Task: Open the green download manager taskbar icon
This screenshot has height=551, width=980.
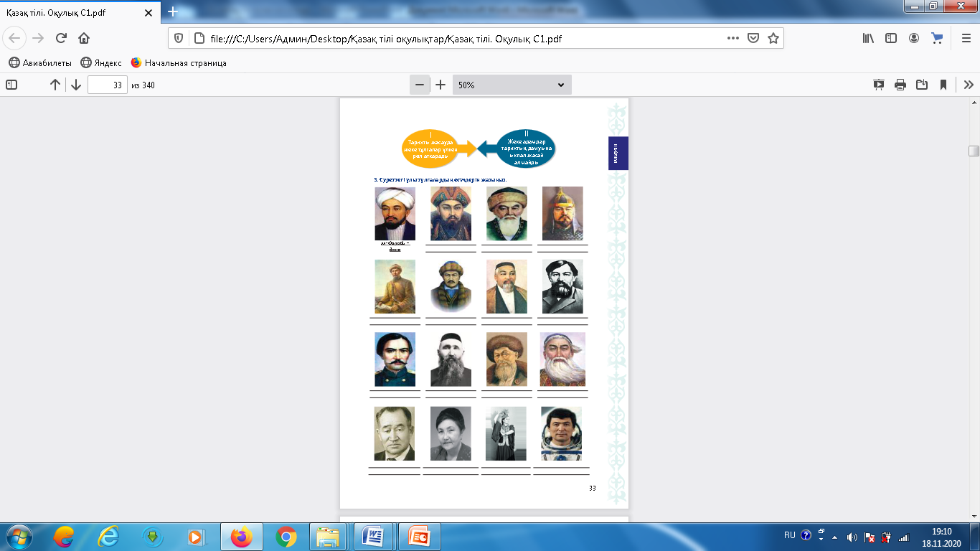Action: pos(153,537)
